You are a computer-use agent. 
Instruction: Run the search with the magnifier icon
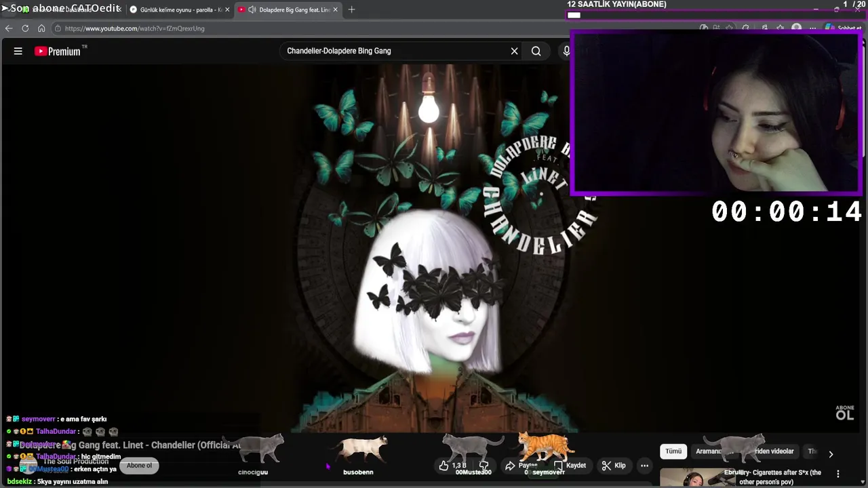(536, 51)
